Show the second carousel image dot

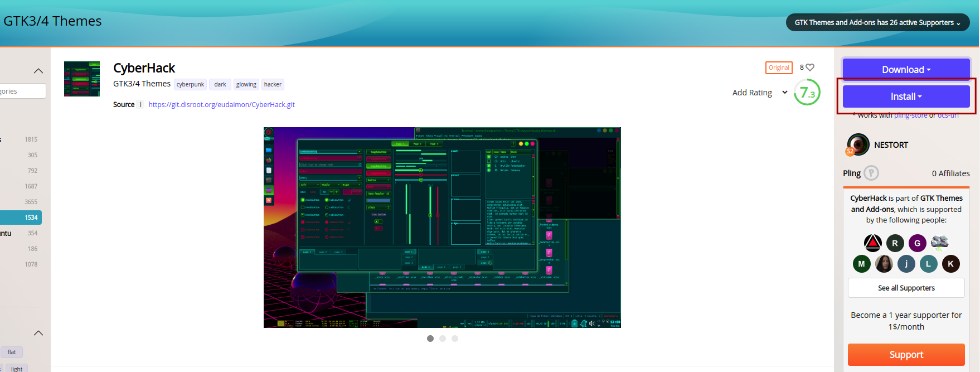point(443,339)
